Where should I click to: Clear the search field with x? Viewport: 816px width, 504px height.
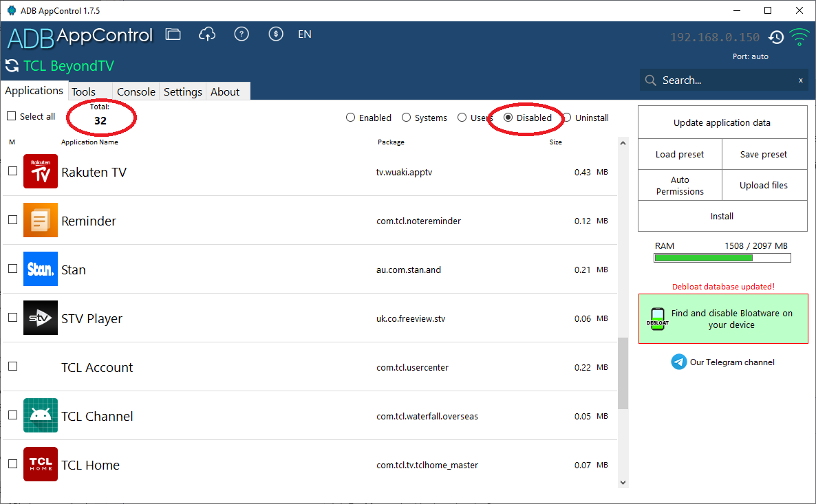click(800, 80)
